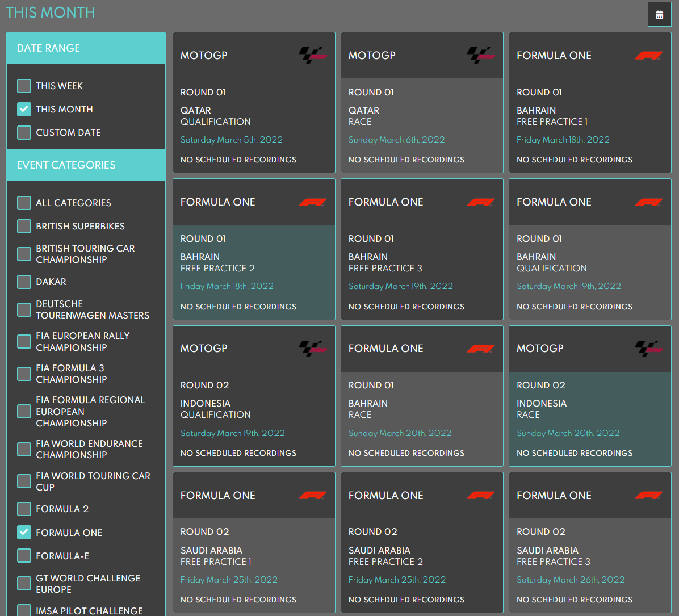Click F1 logo on Saudi Arabia Free Practice 2 card
The image size is (679, 616).
click(x=481, y=495)
